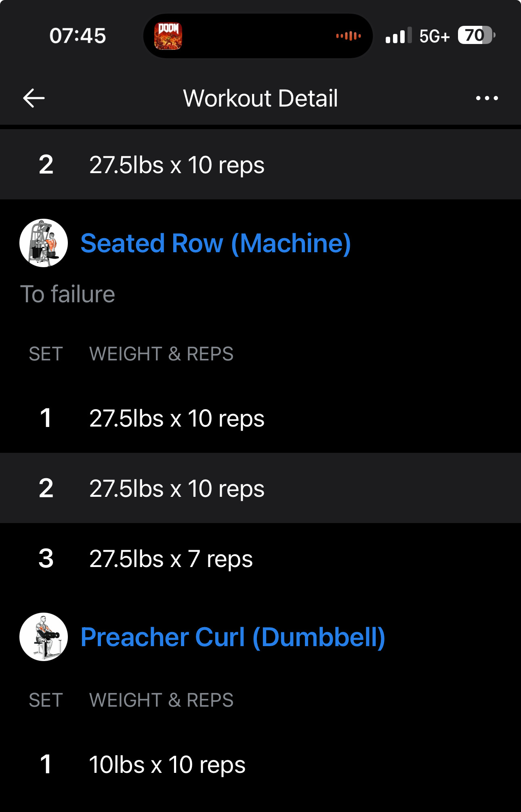Screen dimensions: 521x812
Task: Tap the battery level indicator
Action: 477,36
